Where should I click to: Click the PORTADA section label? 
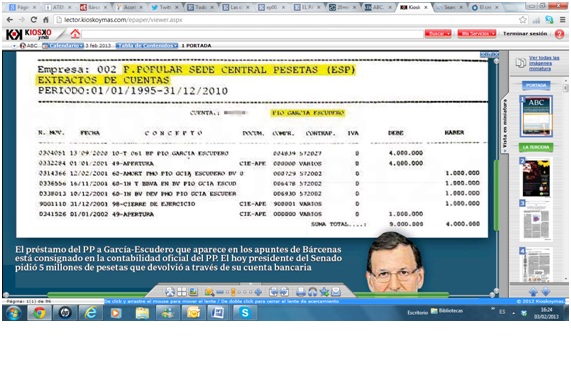click(x=536, y=85)
